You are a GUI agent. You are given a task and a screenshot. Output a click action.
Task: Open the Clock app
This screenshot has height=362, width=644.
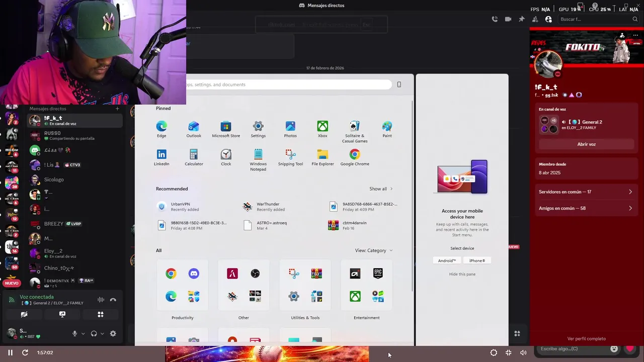226,157
